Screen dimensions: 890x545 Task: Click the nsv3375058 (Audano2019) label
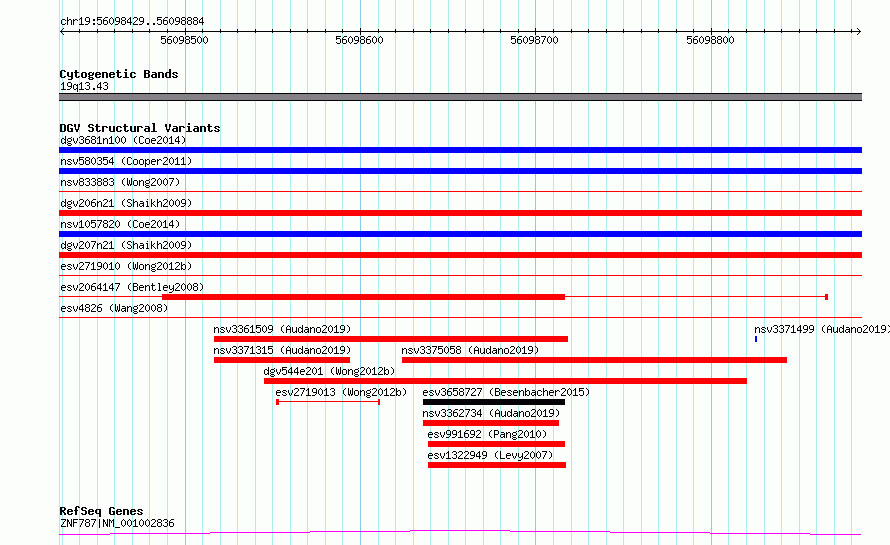coord(470,350)
